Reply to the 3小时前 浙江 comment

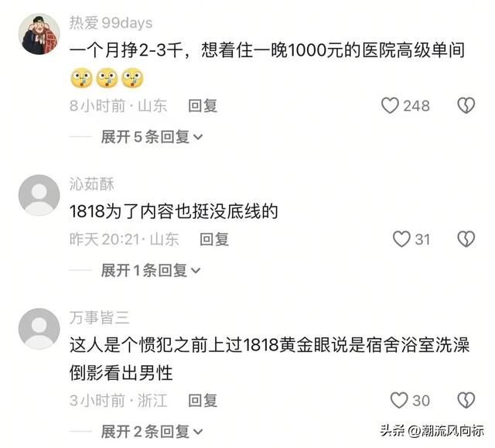coord(203,401)
